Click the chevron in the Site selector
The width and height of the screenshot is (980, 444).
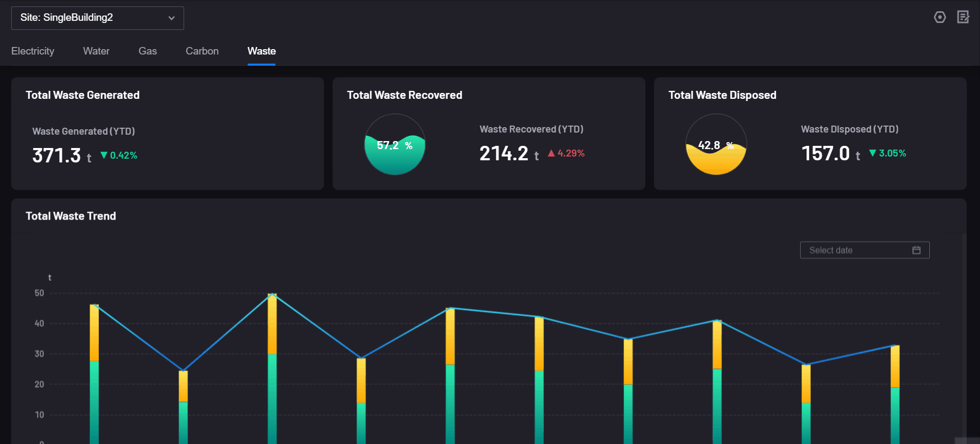(x=171, y=18)
